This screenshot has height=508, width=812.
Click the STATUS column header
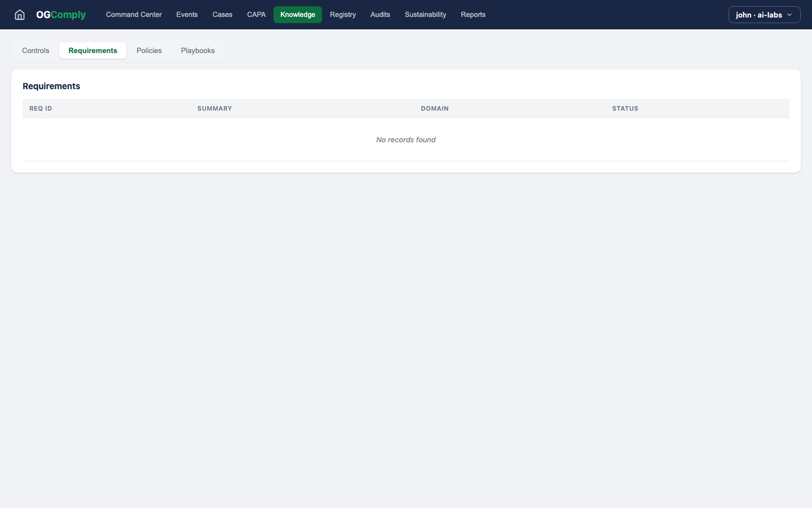pyautogui.click(x=625, y=108)
